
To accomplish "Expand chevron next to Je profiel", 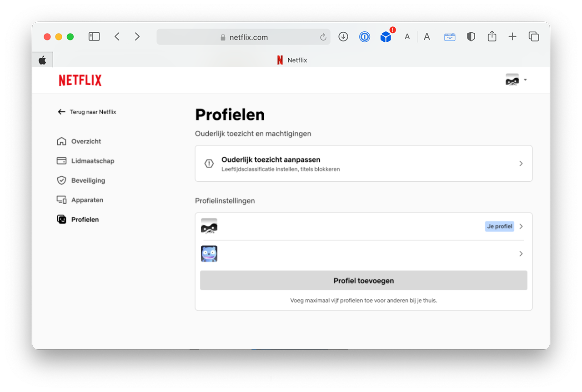I will pyautogui.click(x=521, y=226).
